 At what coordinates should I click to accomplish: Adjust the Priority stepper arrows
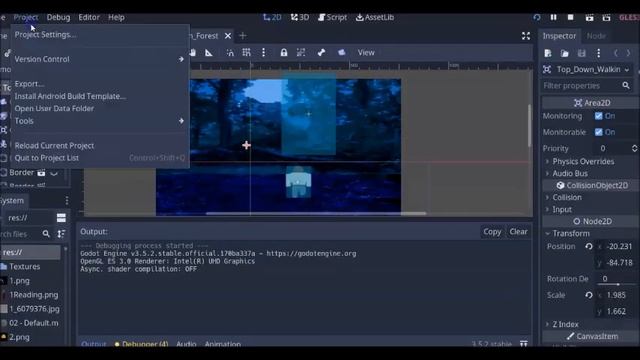click(634, 149)
